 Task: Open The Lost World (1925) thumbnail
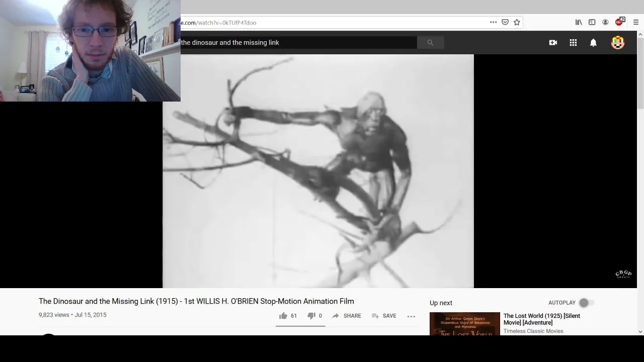465,324
